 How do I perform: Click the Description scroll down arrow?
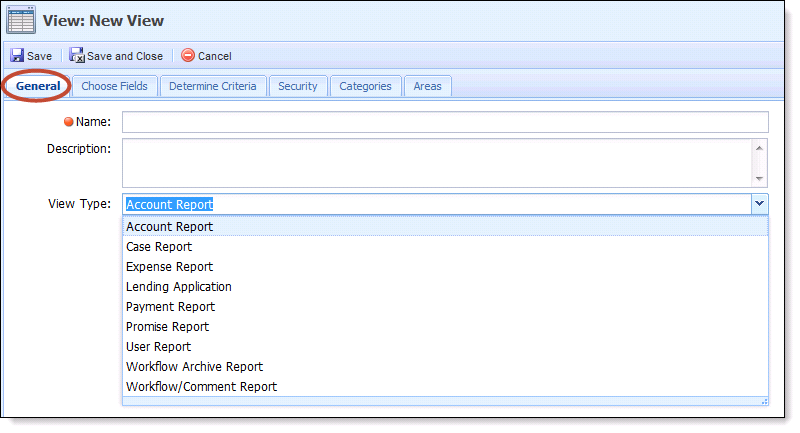759,179
